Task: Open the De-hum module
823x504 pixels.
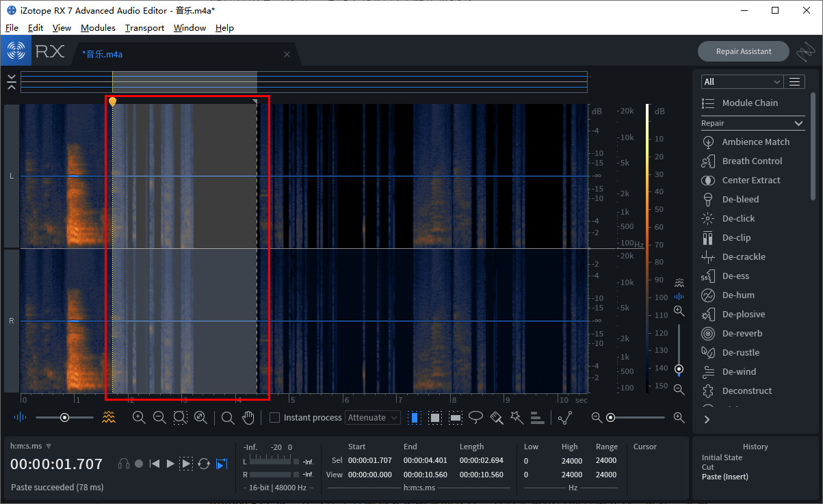Action: click(738, 295)
